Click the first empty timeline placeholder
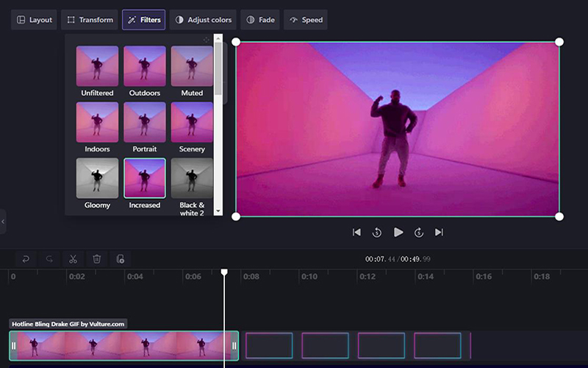This screenshot has height=368, width=588. click(x=269, y=345)
